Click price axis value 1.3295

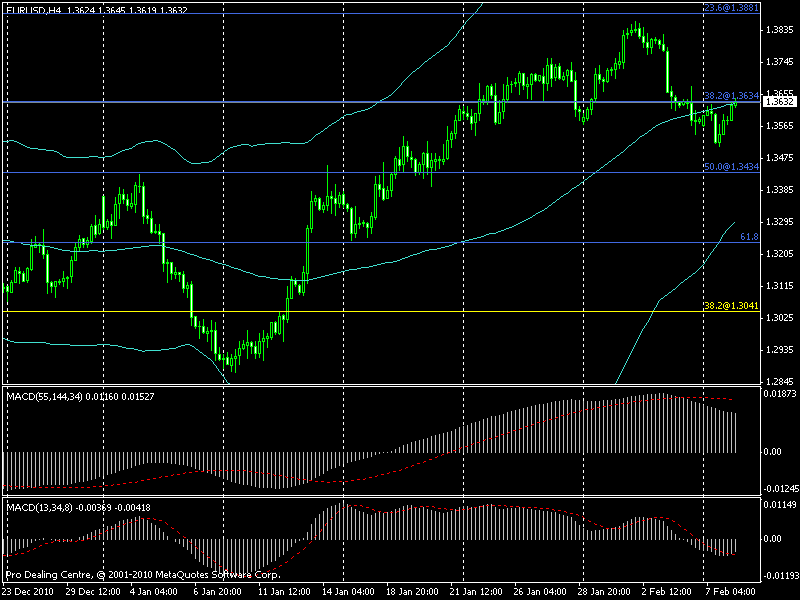coord(780,222)
